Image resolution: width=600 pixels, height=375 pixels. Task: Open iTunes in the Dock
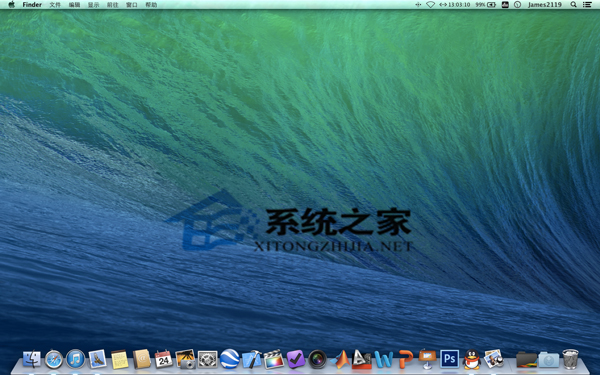tap(76, 359)
